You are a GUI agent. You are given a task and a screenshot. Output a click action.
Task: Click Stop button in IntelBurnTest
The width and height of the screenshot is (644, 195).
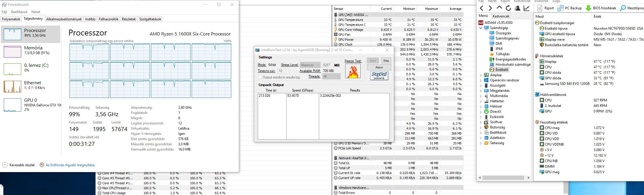coord(386,61)
